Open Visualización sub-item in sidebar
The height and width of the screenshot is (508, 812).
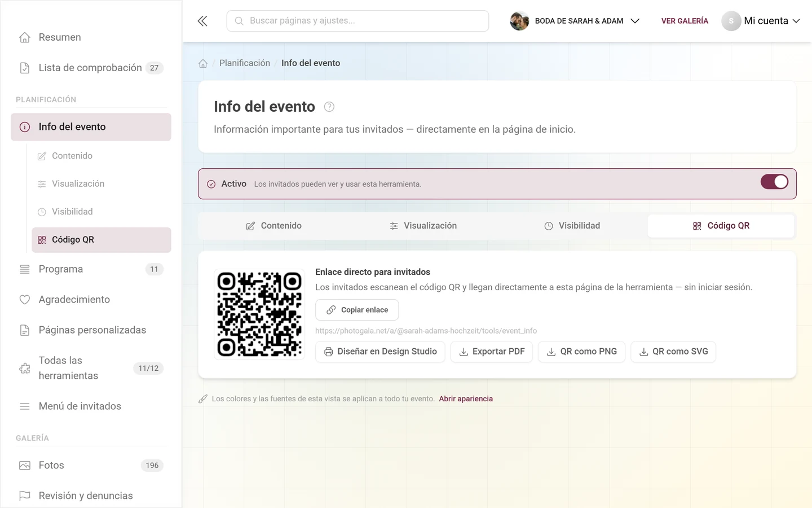(101, 184)
